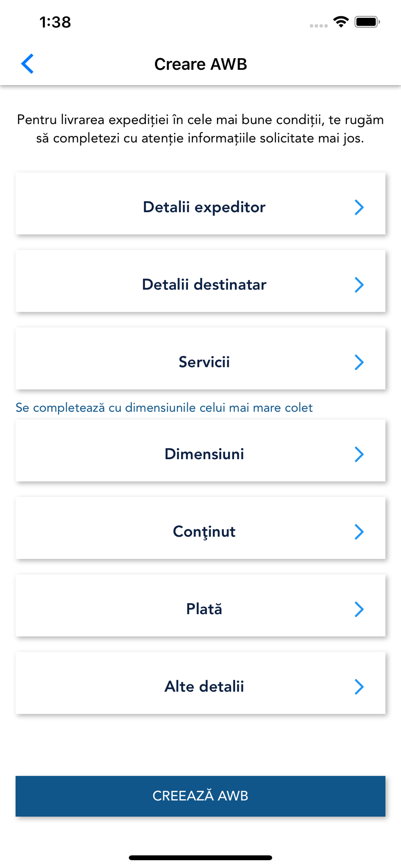The image size is (401, 868).
Task: Click the chevron beside Dimensiuni
Action: tap(359, 454)
